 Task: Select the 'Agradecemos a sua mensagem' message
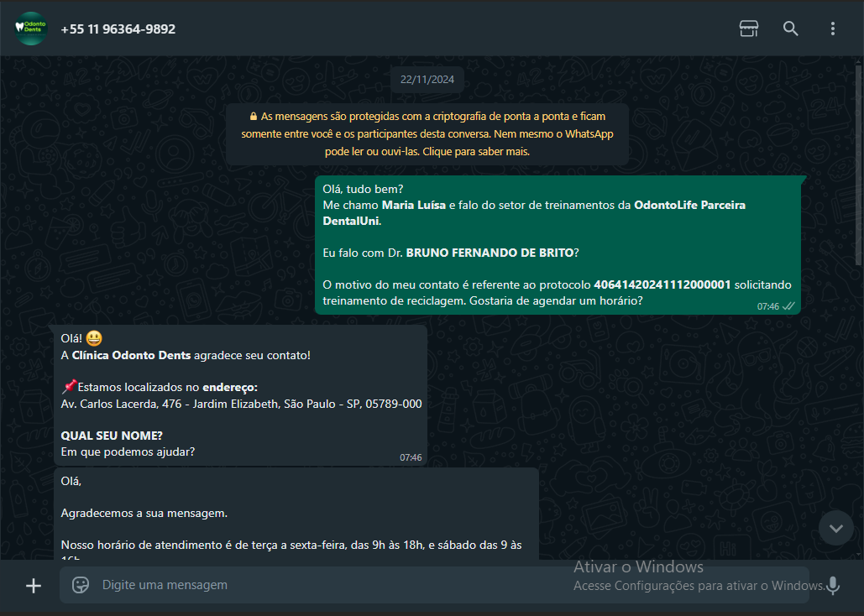[296, 514]
